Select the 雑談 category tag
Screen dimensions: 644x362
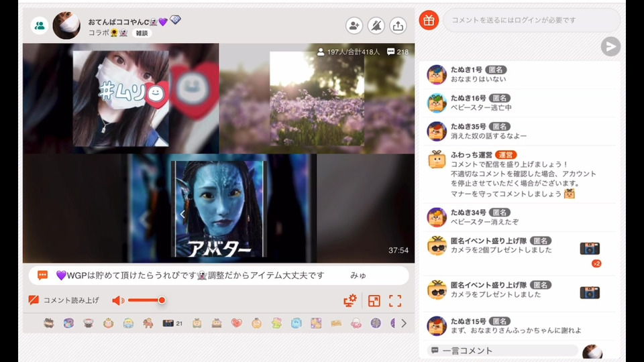coord(142,34)
